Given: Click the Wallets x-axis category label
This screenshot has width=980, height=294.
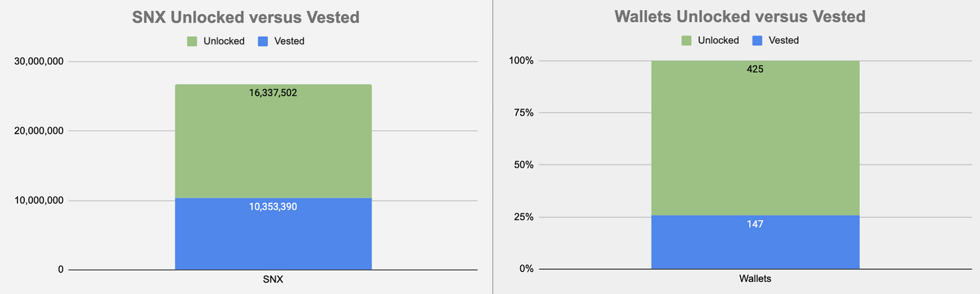Looking at the screenshot, I should (x=755, y=279).
